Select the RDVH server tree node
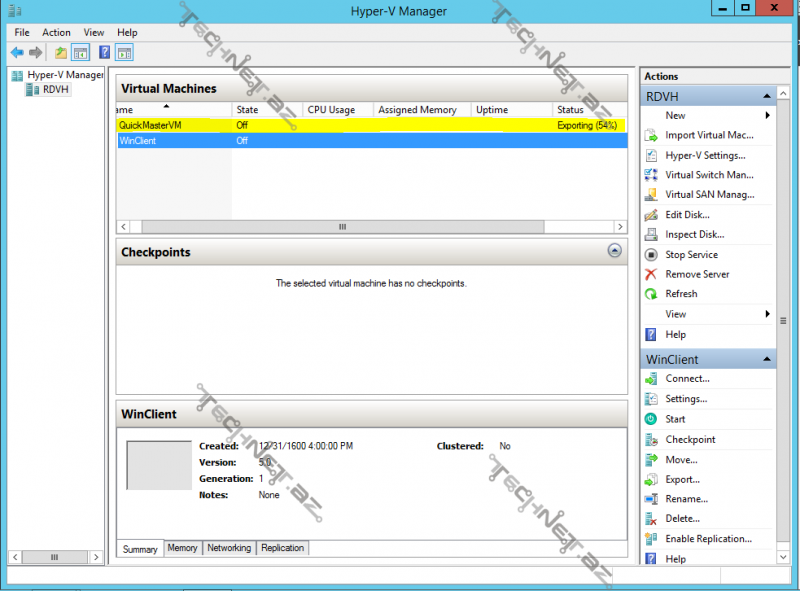800x591 pixels. click(56, 90)
